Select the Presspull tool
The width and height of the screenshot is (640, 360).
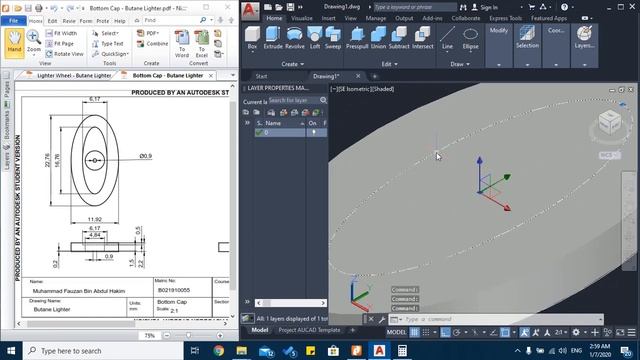[x=357, y=38]
